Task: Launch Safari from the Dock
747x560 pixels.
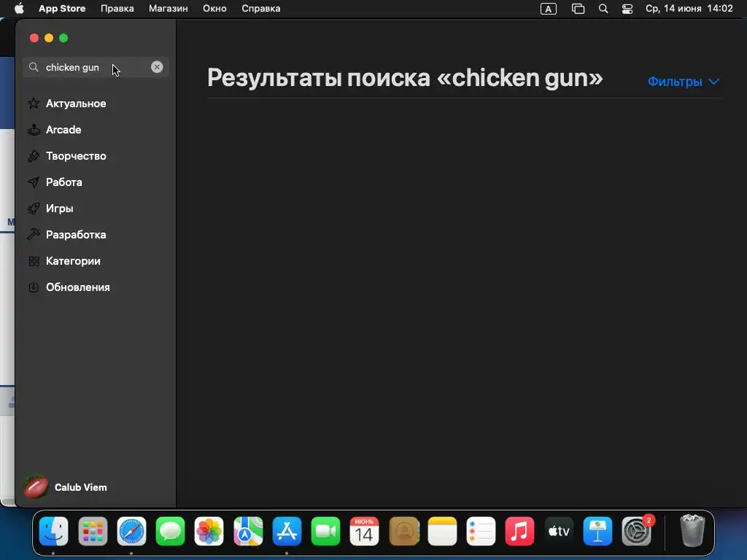Action: 131,531
